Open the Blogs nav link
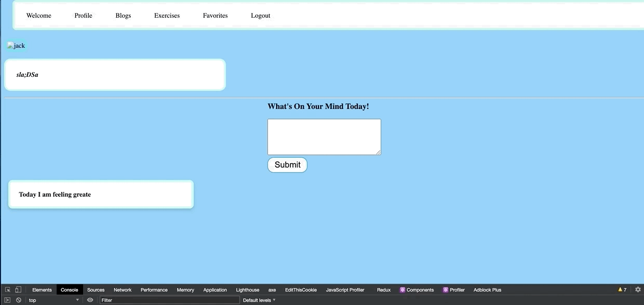The image size is (644, 305). click(123, 16)
